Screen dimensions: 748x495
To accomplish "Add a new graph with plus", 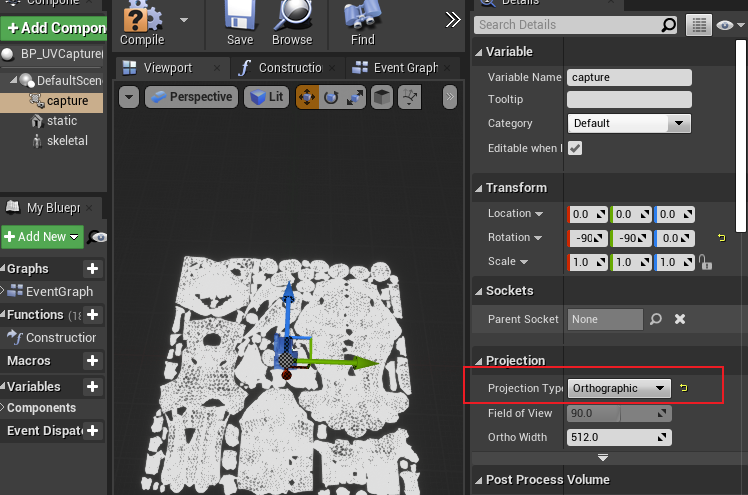I will tap(93, 268).
